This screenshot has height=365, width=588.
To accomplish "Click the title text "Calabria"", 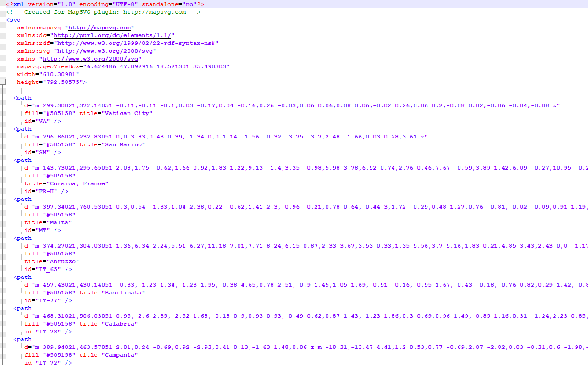I will point(120,324).
